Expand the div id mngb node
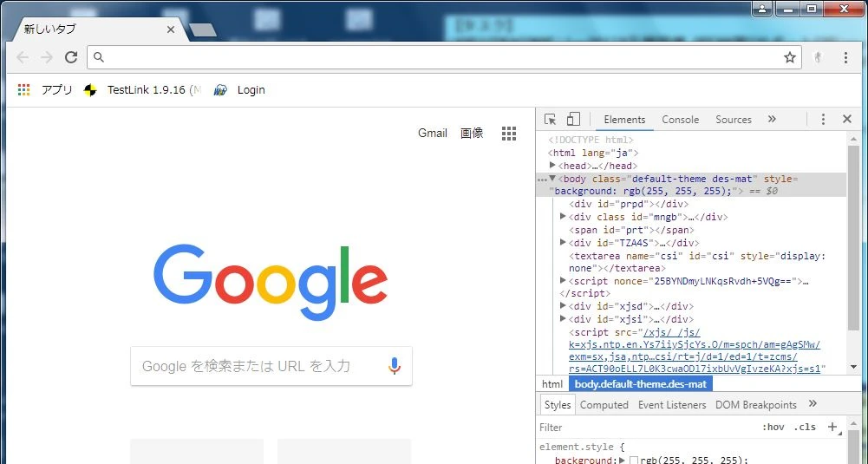Screen dimensions: 868x464 pyautogui.click(x=563, y=217)
